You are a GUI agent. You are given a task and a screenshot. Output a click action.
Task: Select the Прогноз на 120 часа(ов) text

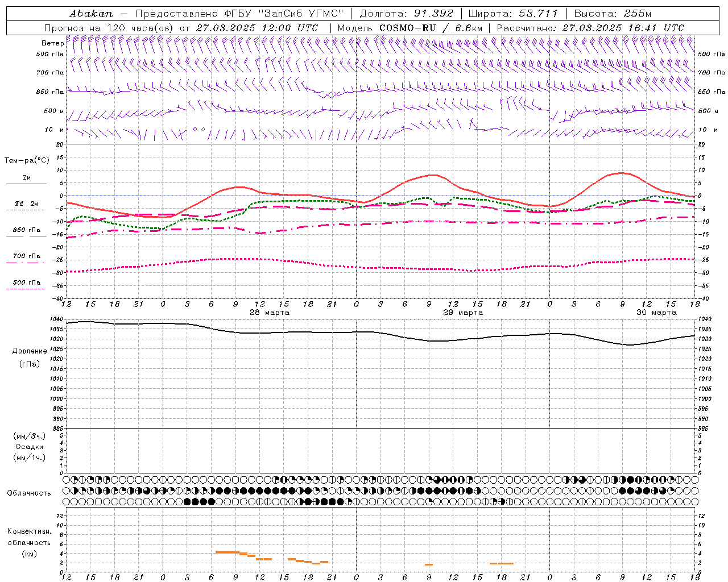(110, 28)
